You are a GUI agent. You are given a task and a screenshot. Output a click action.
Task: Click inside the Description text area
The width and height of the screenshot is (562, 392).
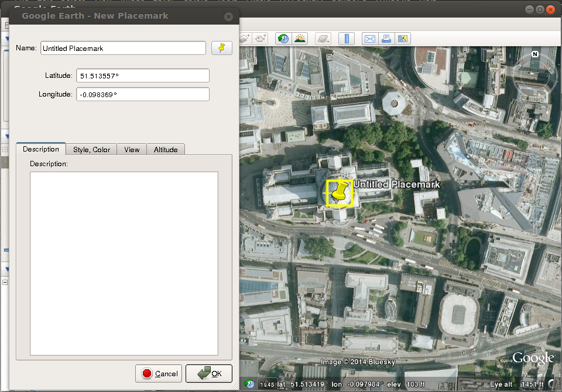[124, 263]
